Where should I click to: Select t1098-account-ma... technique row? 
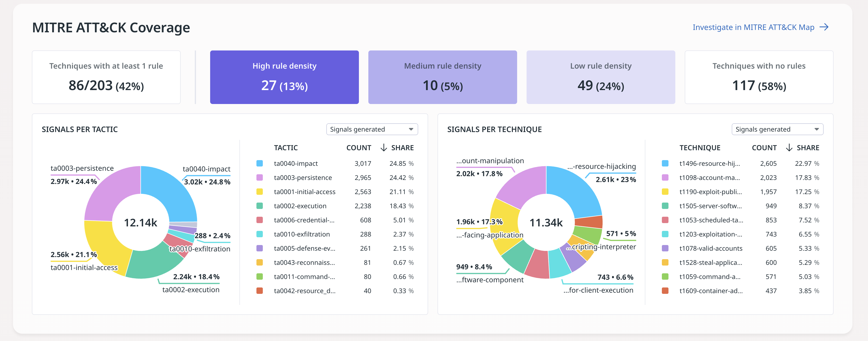click(740, 177)
